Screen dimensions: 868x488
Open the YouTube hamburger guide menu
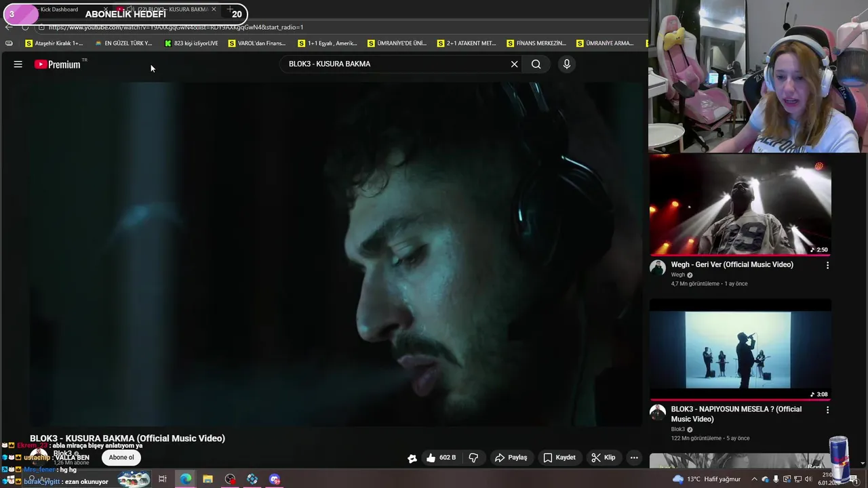(x=18, y=64)
